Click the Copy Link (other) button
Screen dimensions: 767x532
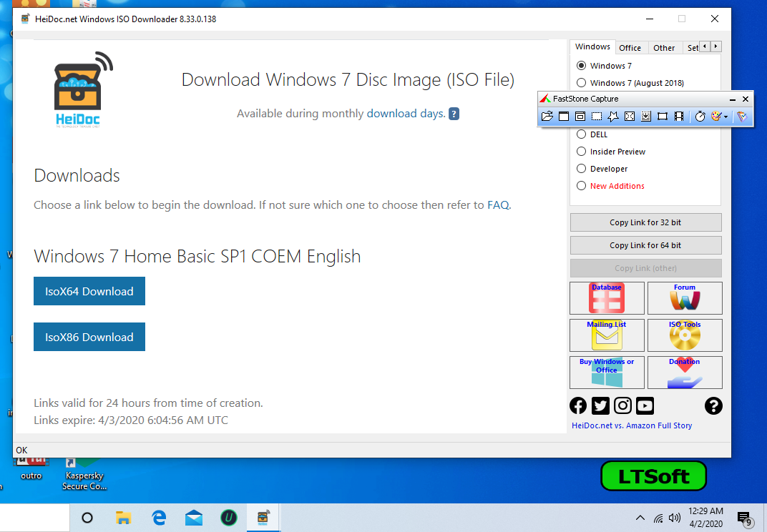pyautogui.click(x=645, y=268)
